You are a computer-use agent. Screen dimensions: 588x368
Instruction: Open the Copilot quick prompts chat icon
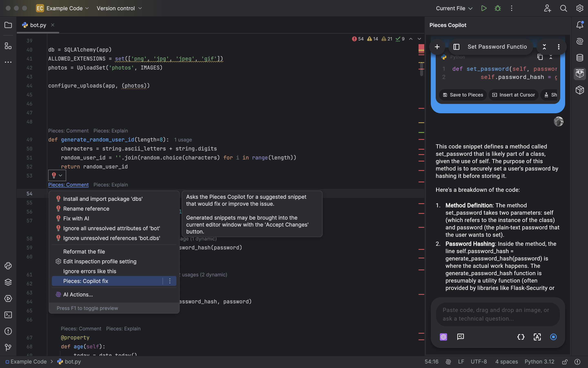[460, 337]
